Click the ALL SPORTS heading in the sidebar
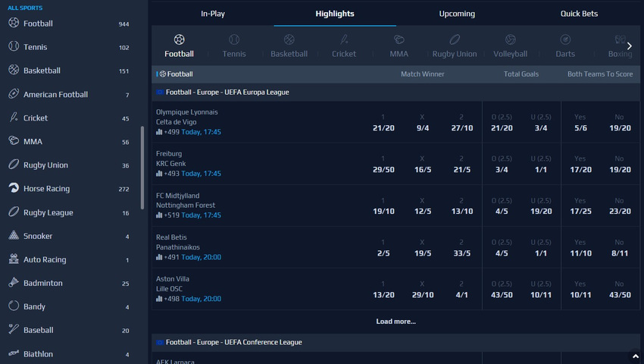Viewport: 644px width, 364px height. click(25, 8)
